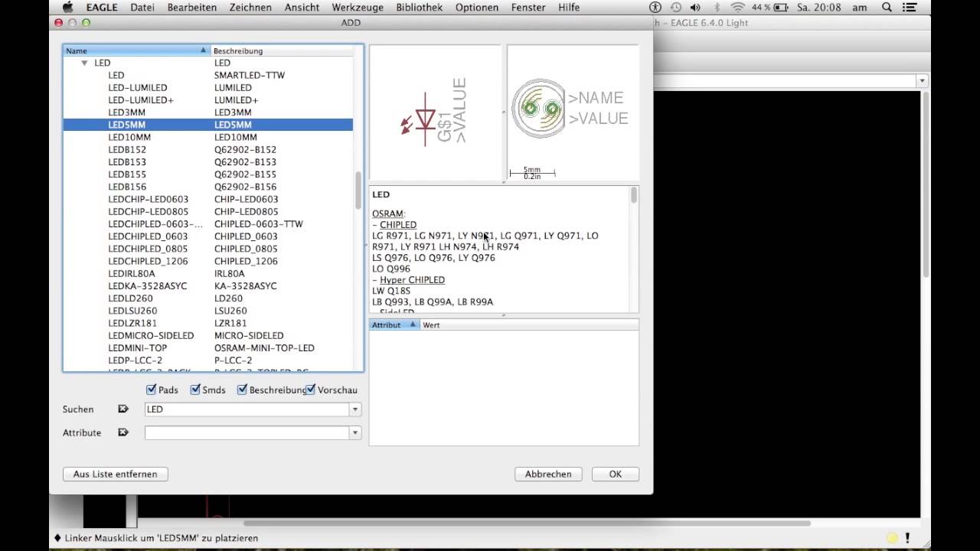
Task: Toggle the Vorschau checkbox
Action: point(310,390)
